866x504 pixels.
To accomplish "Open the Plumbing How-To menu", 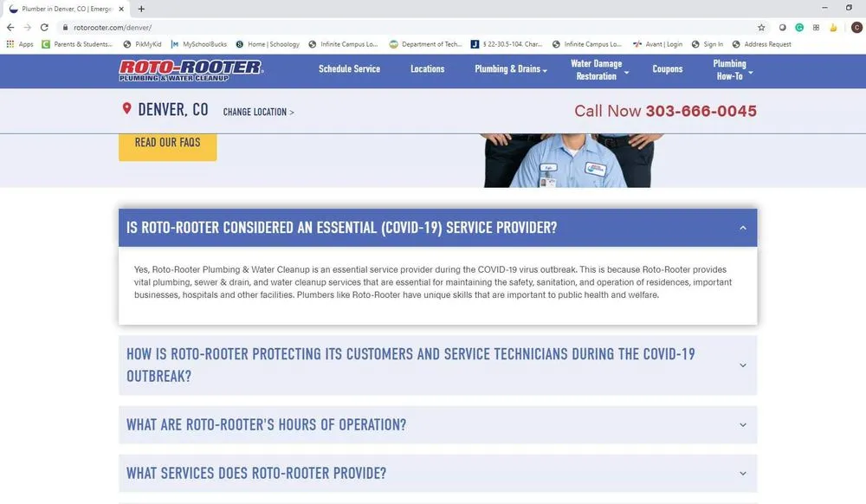I will tap(732, 70).
